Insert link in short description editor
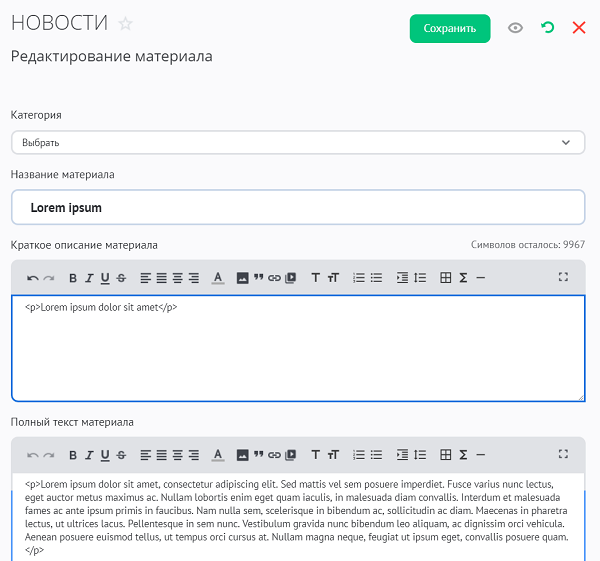This screenshot has height=561, width=600. pyautogui.click(x=274, y=278)
